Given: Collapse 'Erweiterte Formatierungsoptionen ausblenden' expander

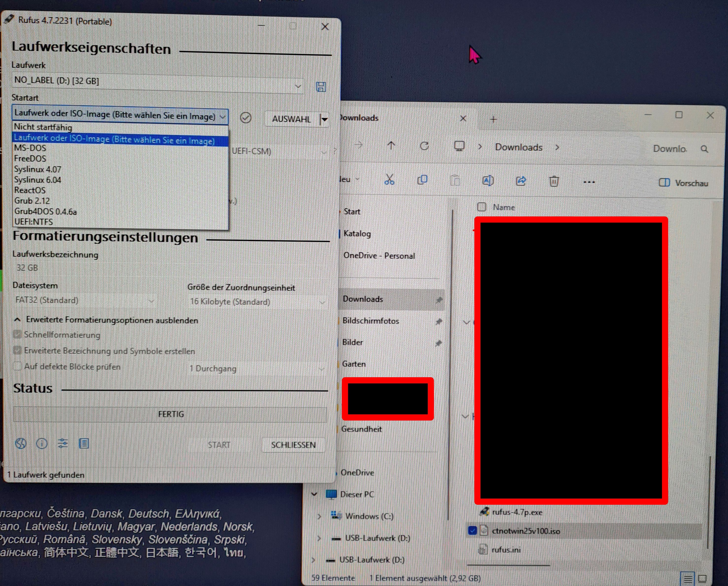Looking at the screenshot, I should (17, 319).
